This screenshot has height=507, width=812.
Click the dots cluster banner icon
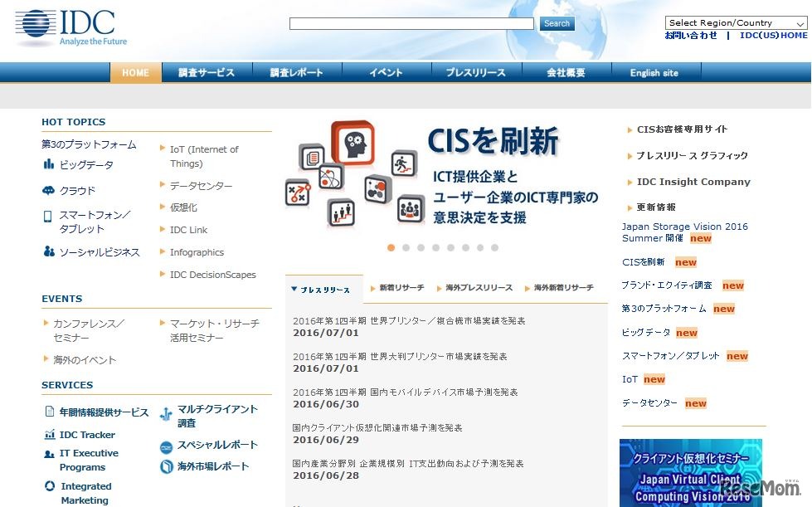(x=377, y=189)
